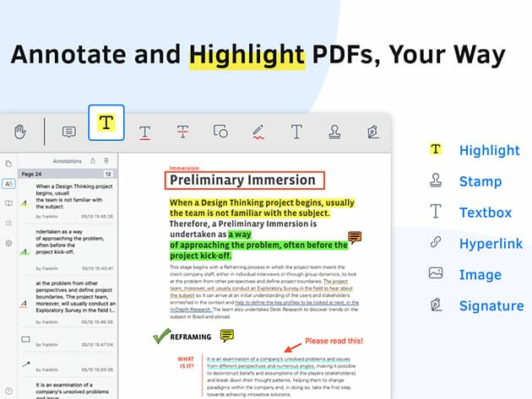The height and width of the screenshot is (399, 532).
Task: Open the Shapes drawing tool
Action: click(220, 132)
